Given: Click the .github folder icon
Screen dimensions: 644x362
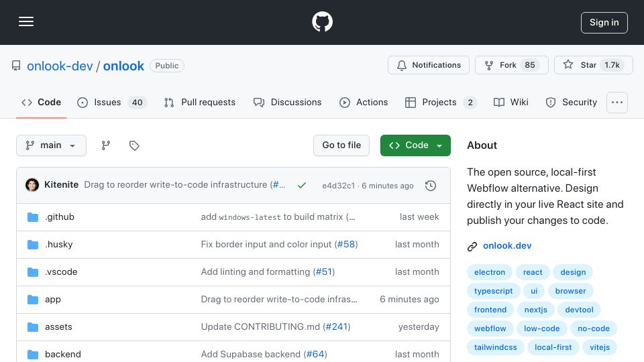Looking at the screenshot, I should point(33,217).
